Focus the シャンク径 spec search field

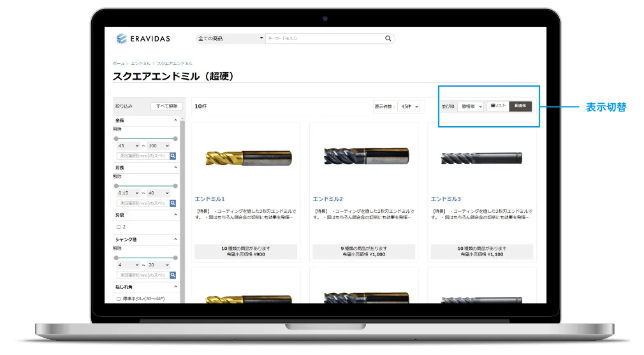[x=143, y=275]
